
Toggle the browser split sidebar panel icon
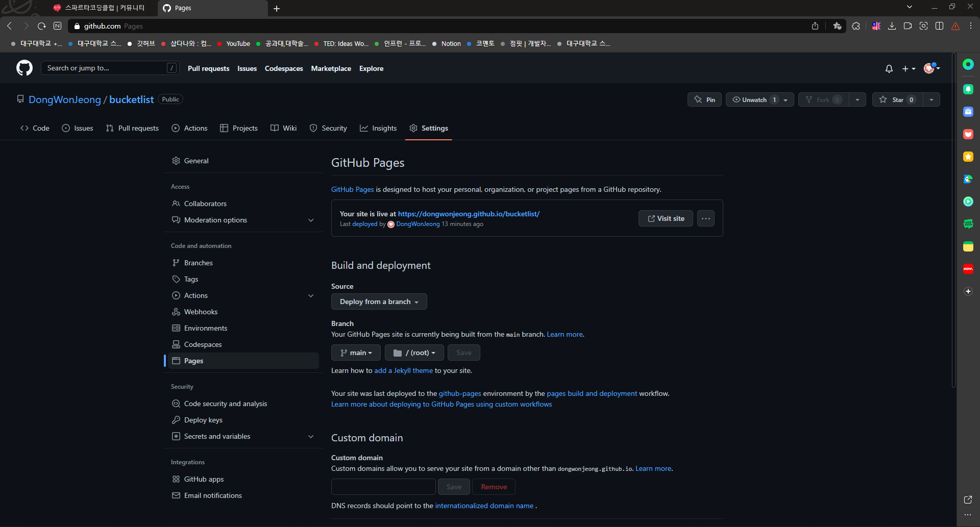939,26
